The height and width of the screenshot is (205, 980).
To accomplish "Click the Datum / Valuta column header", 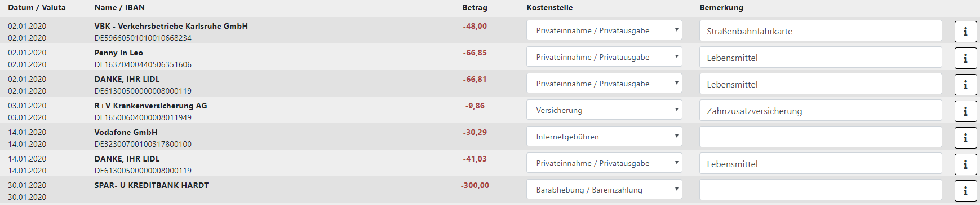I will tap(37, 7).
